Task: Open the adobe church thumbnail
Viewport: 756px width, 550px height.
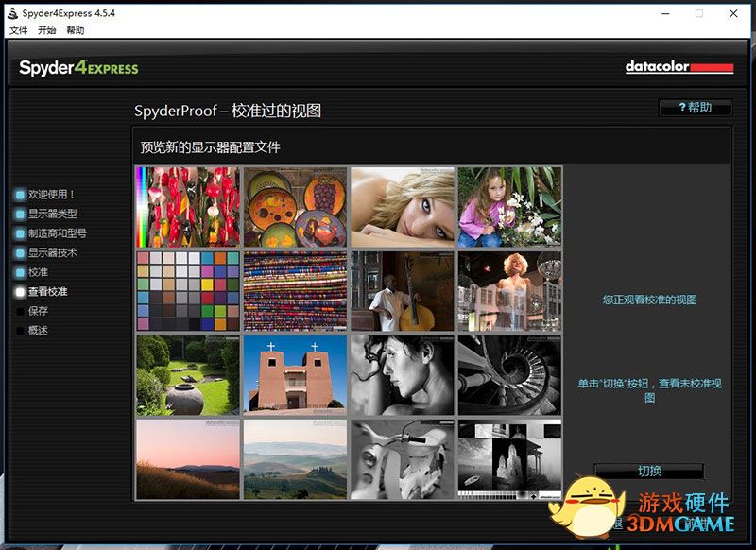Action: coord(295,375)
